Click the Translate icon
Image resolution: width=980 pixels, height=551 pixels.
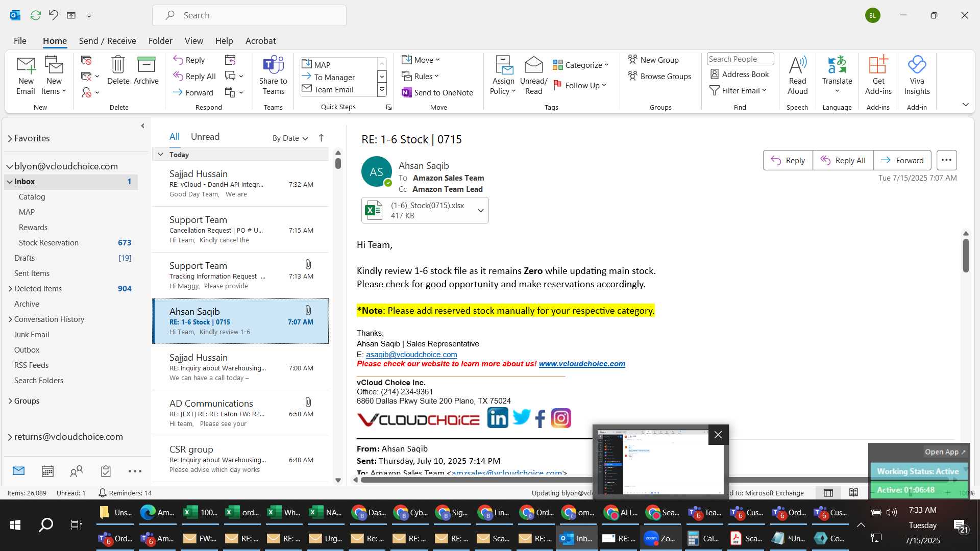[837, 65]
